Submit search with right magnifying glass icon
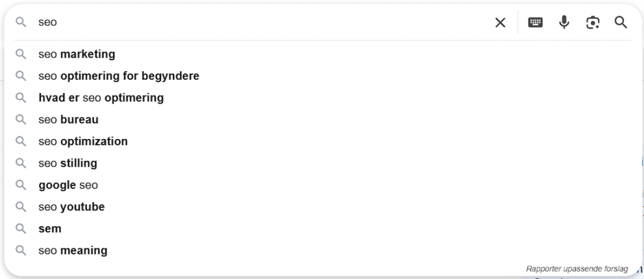Screen dimensions: 644x279 (x=621, y=22)
